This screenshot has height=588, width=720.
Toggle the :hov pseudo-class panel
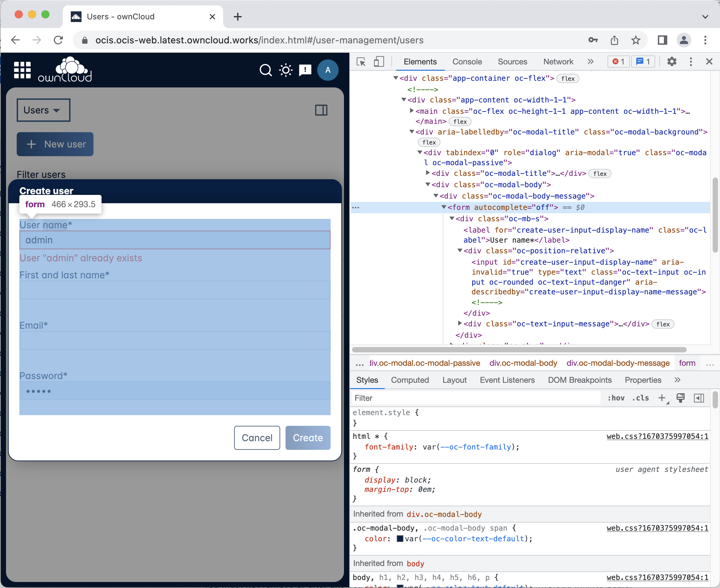point(616,398)
